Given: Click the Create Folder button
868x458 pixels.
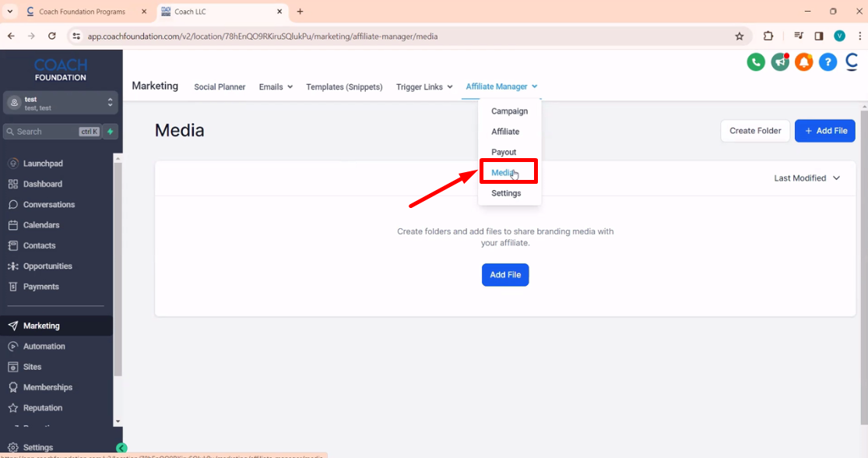Looking at the screenshot, I should pos(755,131).
